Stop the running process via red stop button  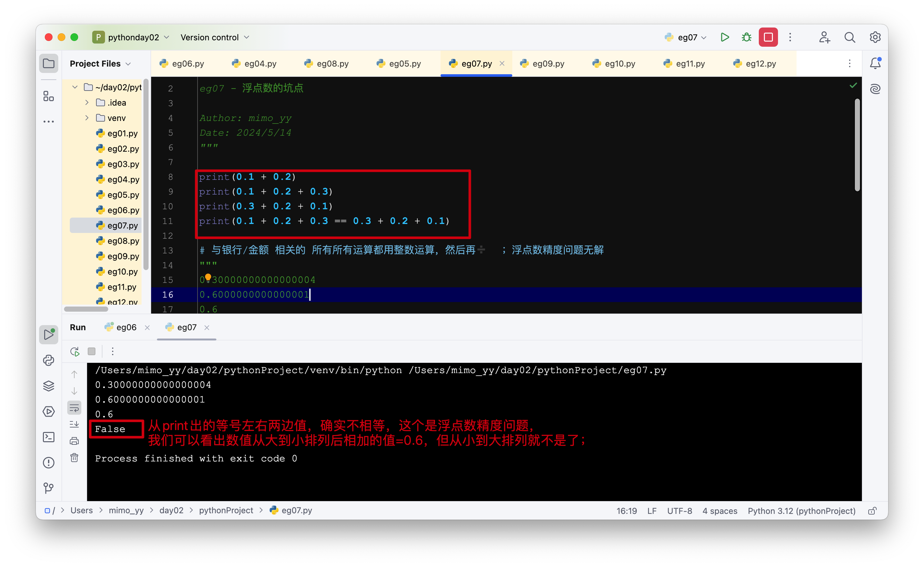click(768, 37)
